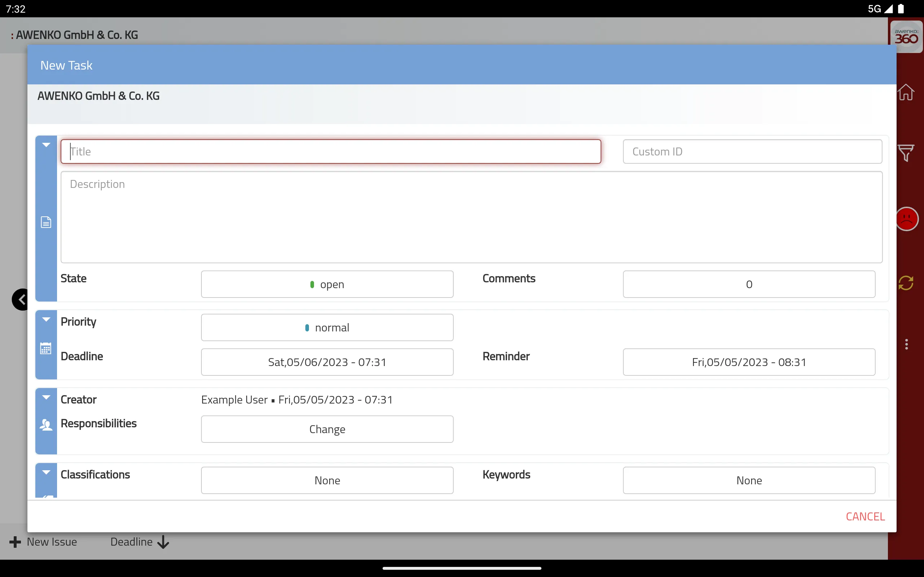The height and width of the screenshot is (577, 924).
Task: Toggle the task state to open
Action: click(x=327, y=284)
